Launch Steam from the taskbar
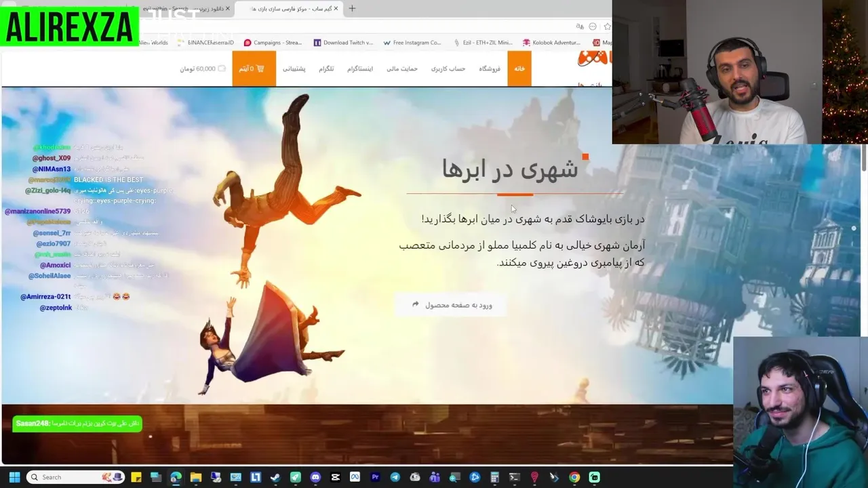This screenshot has height=488, width=868. pos(275,477)
